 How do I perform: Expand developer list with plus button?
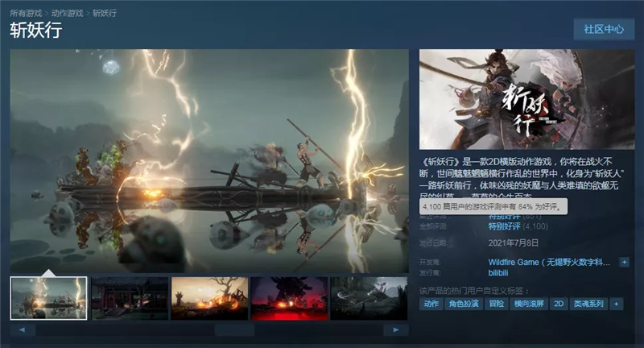coord(625,262)
